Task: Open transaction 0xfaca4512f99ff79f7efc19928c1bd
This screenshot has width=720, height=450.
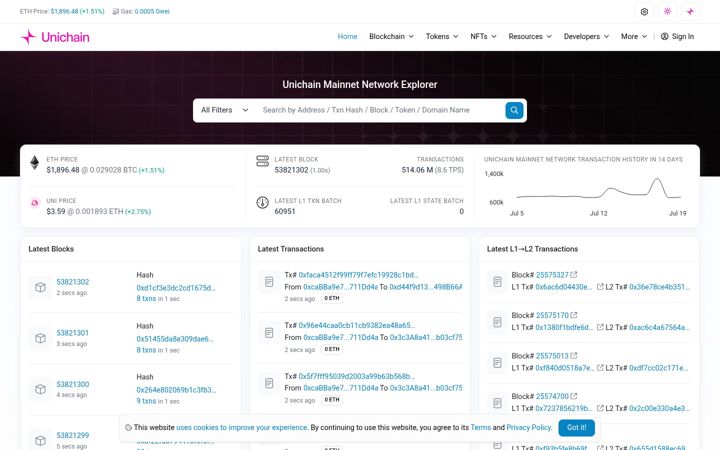Action: pyautogui.click(x=358, y=275)
